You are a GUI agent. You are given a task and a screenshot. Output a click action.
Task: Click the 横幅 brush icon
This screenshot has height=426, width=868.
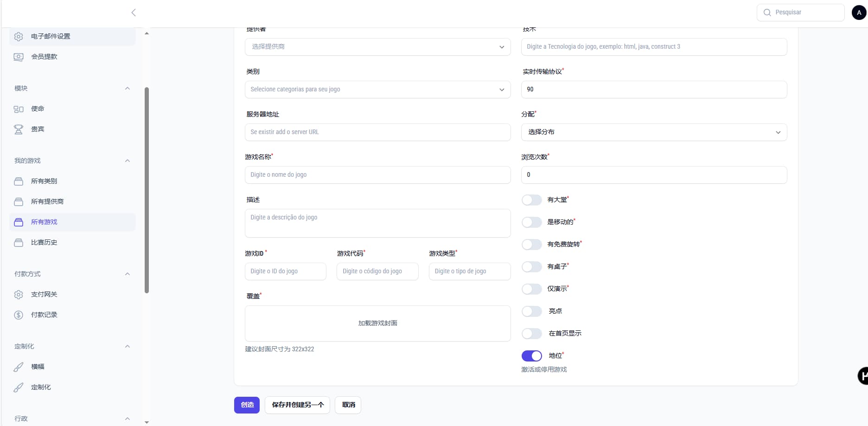[x=19, y=367]
